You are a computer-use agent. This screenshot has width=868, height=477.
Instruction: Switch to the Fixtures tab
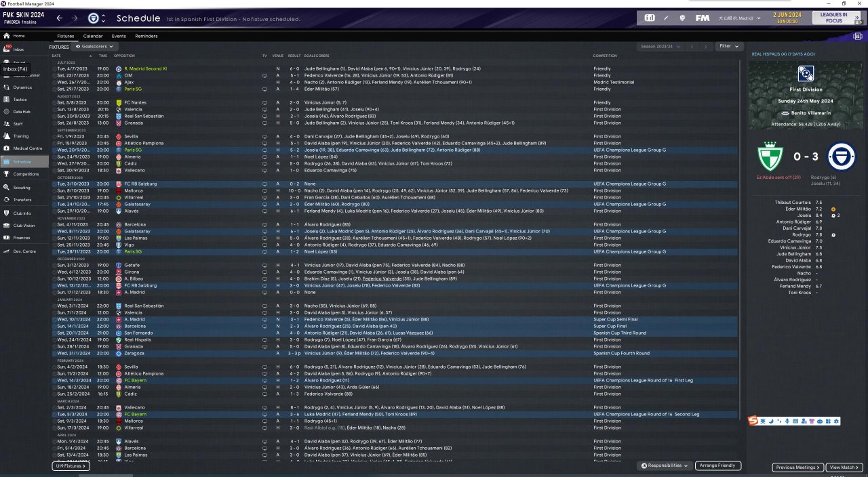66,36
